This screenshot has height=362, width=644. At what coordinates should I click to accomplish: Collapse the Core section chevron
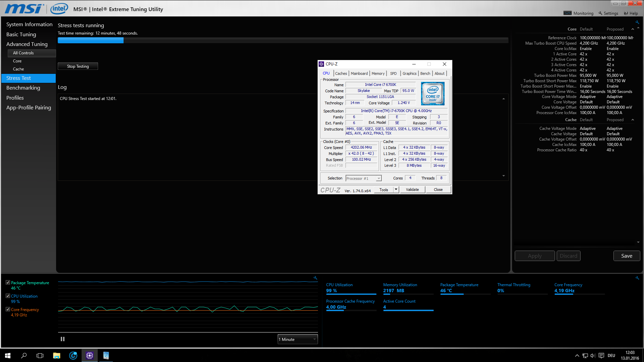633,29
